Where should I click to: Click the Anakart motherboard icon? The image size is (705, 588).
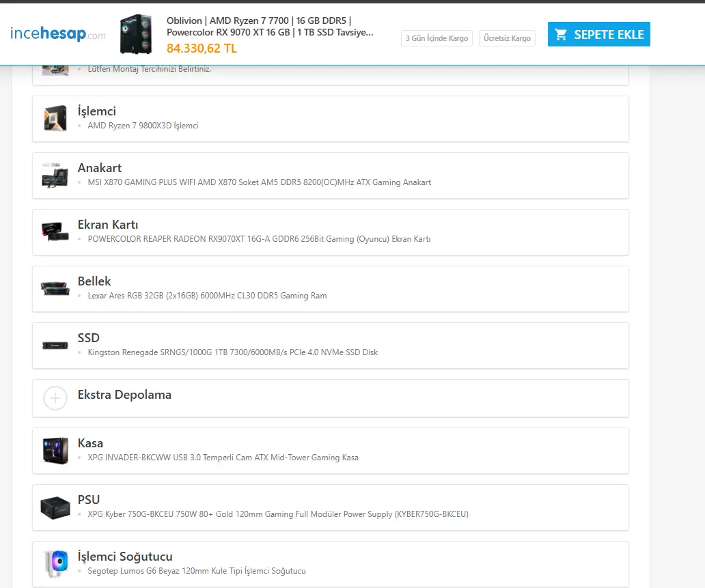click(55, 175)
